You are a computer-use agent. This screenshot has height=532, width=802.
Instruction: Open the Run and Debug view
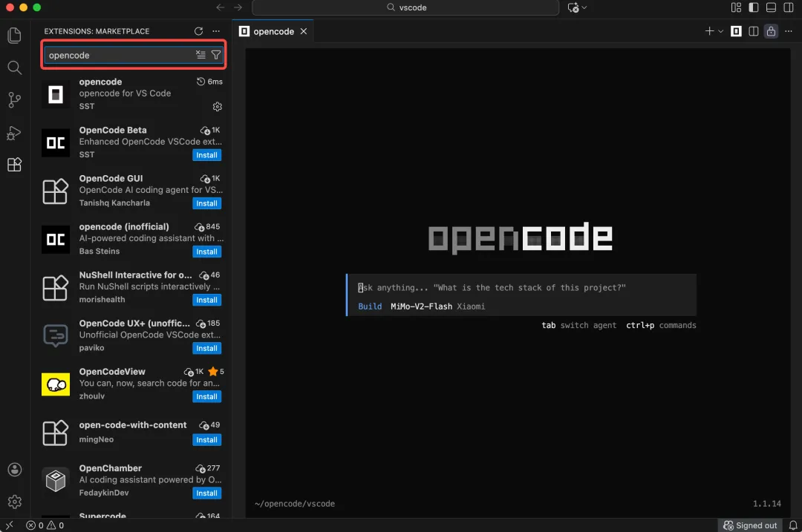[x=14, y=132]
